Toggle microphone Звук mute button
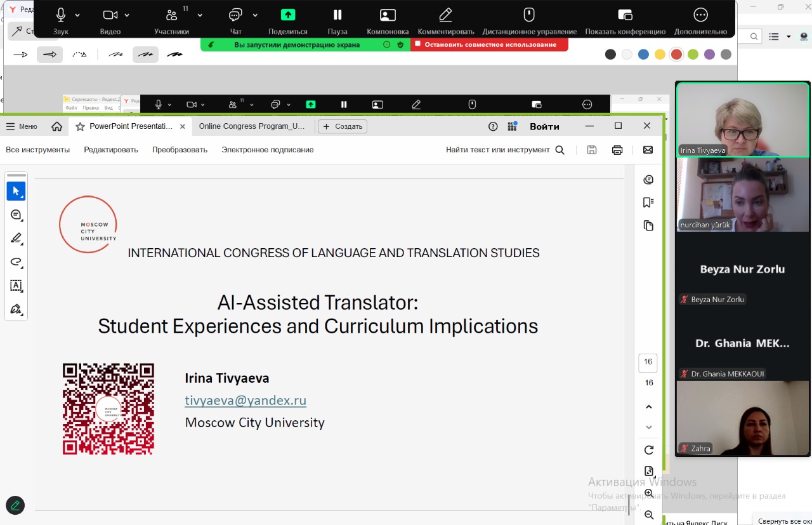812x525 pixels. [x=61, y=15]
